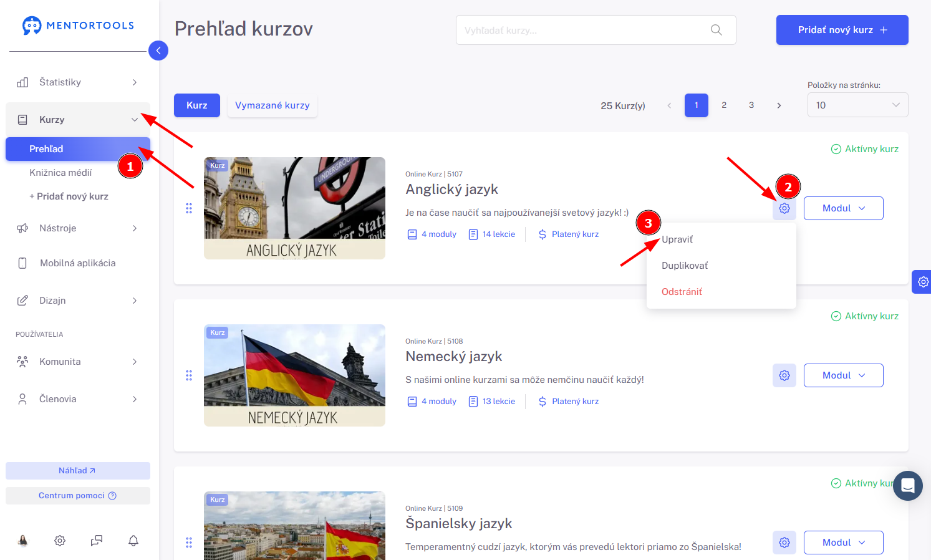Click the search magnifier icon
The height and width of the screenshot is (560, 931).
click(x=716, y=30)
